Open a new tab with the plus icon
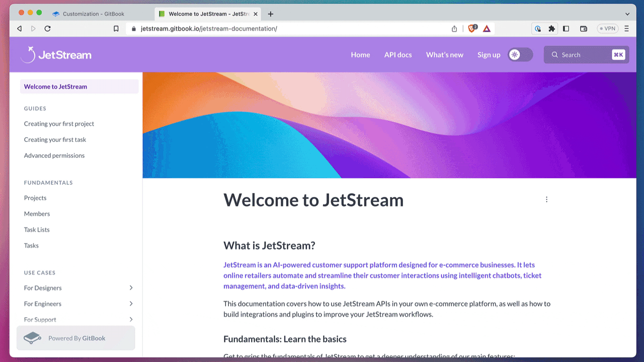644x362 pixels. click(271, 14)
